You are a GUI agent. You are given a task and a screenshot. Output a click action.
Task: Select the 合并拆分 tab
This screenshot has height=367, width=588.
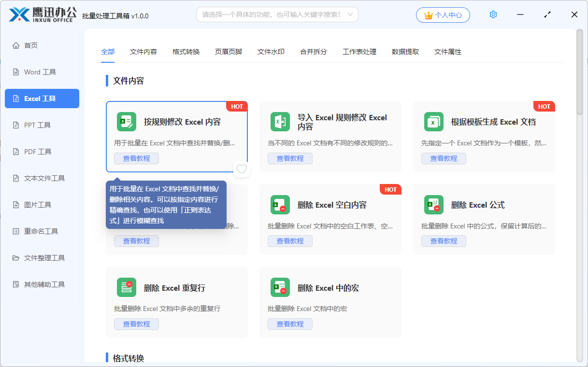(x=313, y=52)
